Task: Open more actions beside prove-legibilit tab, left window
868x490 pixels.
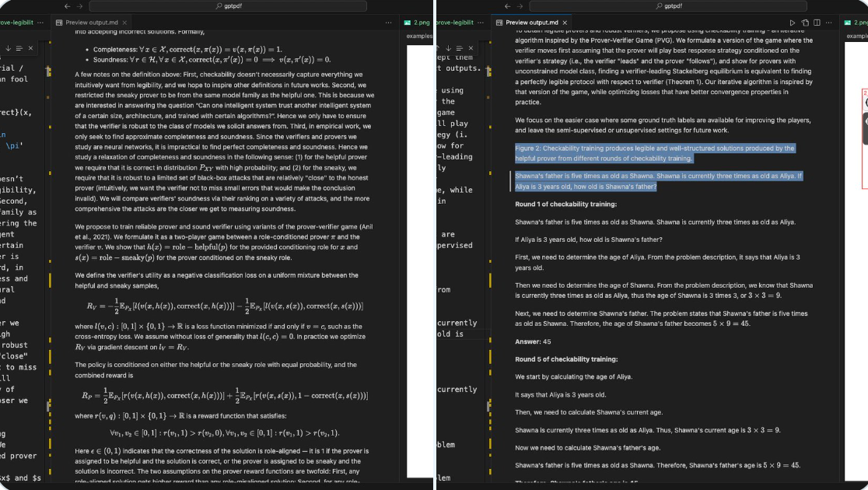Action: click(x=40, y=23)
